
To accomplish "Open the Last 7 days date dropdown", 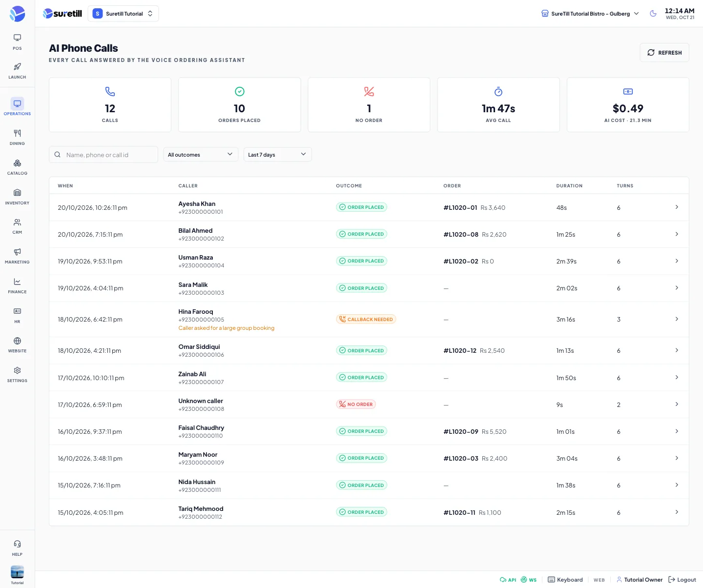I will [277, 155].
